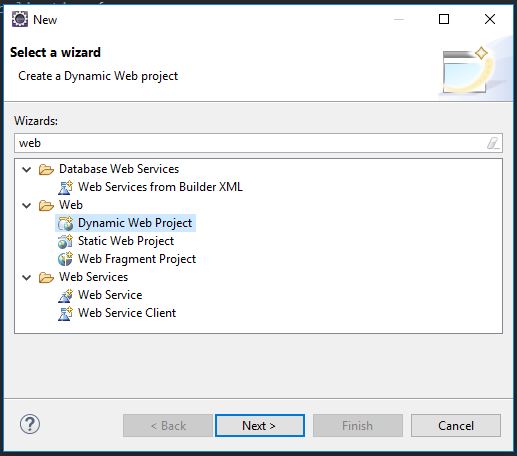This screenshot has height=456, width=517.
Task: Click the Cancel button
Action: tap(456, 426)
